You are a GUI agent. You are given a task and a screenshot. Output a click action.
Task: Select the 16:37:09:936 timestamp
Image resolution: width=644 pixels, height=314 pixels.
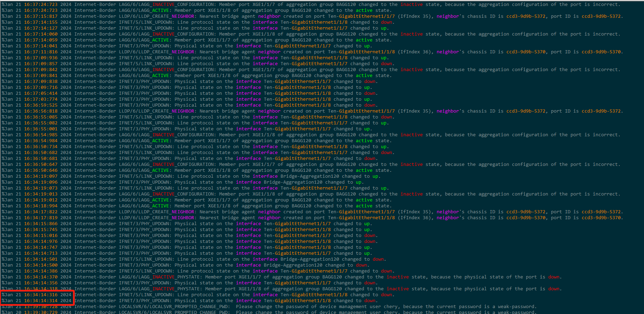(41, 58)
